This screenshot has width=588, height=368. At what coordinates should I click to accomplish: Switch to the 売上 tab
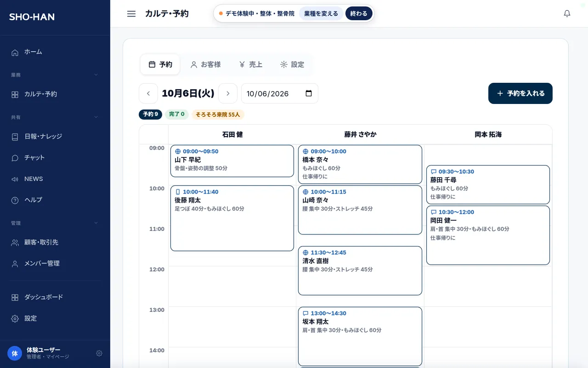(x=251, y=64)
